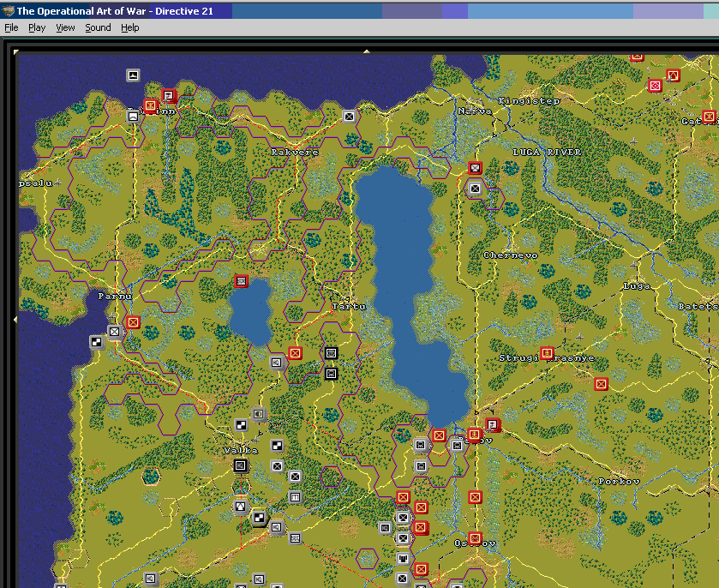Click the Porkov town label
Viewport: 719px width, 588px height.
click(x=619, y=482)
